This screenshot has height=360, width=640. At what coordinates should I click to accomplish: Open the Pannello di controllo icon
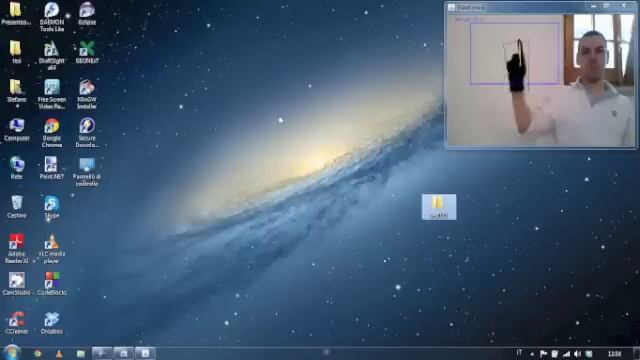pos(87,171)
